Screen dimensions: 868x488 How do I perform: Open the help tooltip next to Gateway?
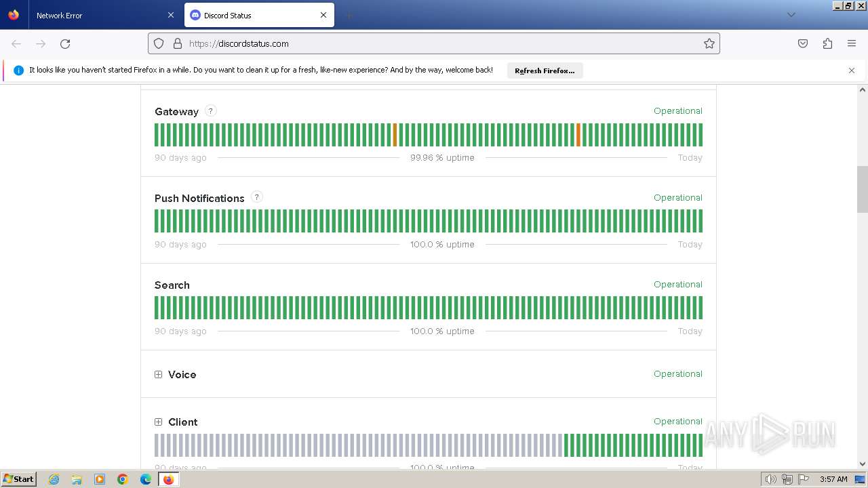coord(211,110)
